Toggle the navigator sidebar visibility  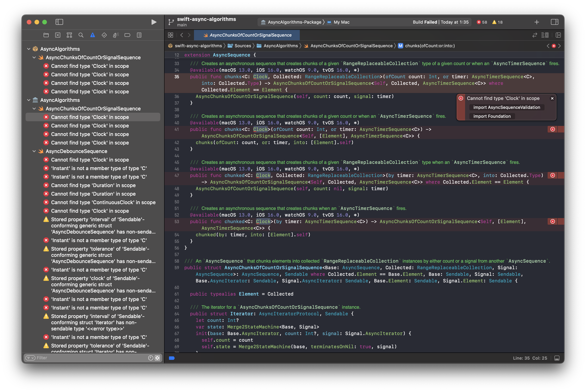(59, 22)
